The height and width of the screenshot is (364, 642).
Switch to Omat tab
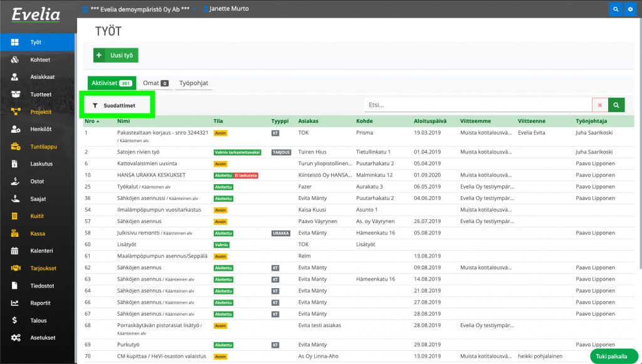(155, 83)
